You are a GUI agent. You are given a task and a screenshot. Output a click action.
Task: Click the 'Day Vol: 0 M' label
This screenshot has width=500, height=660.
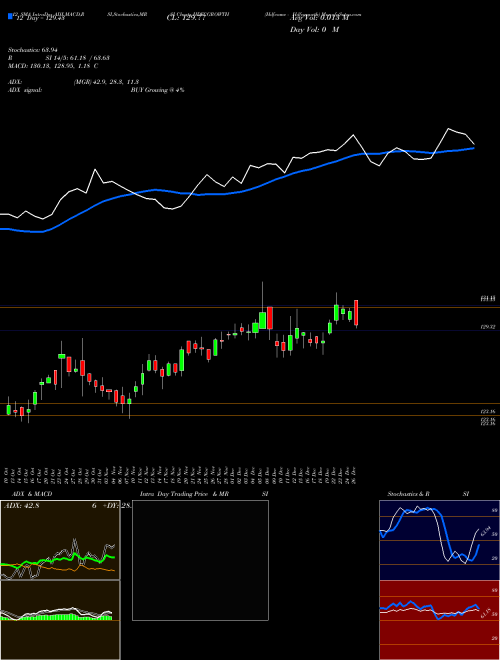pyautogui.click(x=314, y=30)
